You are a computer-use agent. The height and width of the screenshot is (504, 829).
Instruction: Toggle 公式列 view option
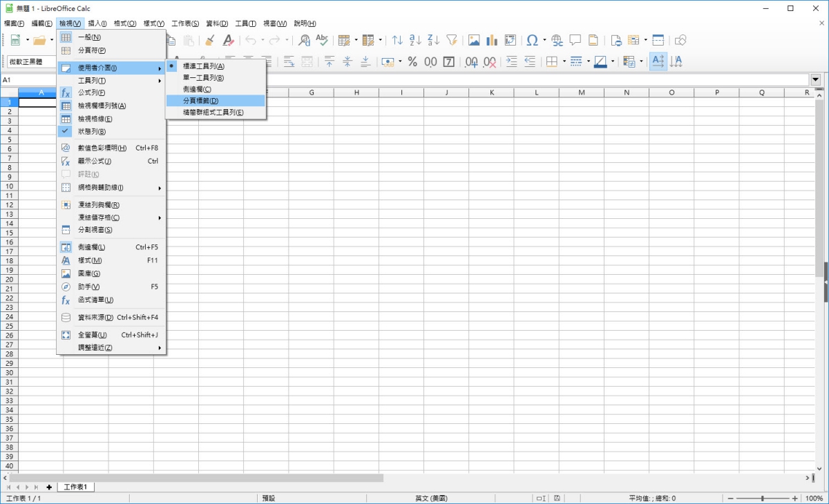(x=111, y=93)
